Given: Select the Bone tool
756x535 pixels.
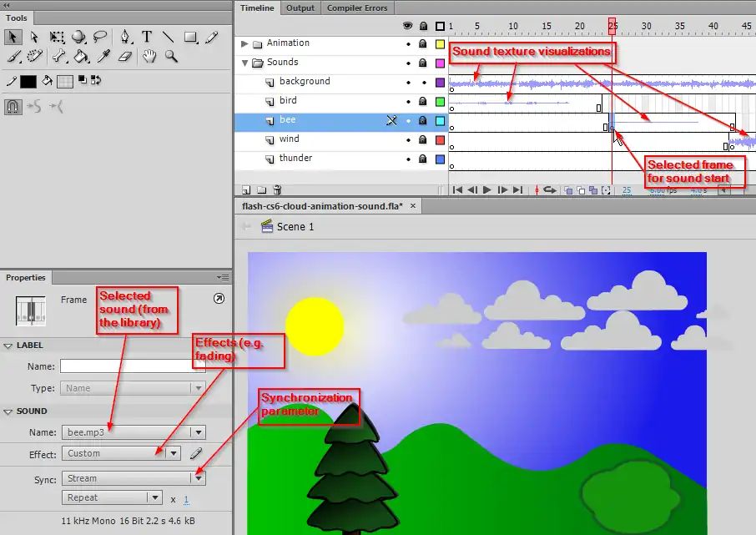Looking at the screenshot, I should (59, 57).
